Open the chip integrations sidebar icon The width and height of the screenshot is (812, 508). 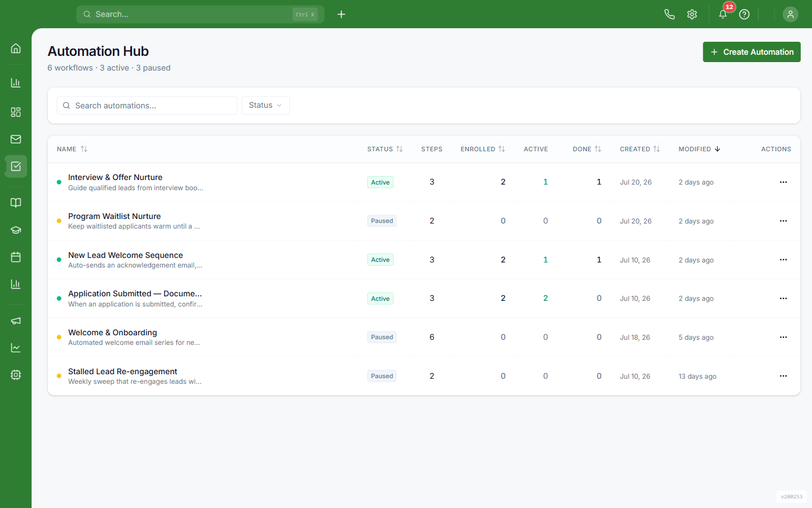(16, 375)
